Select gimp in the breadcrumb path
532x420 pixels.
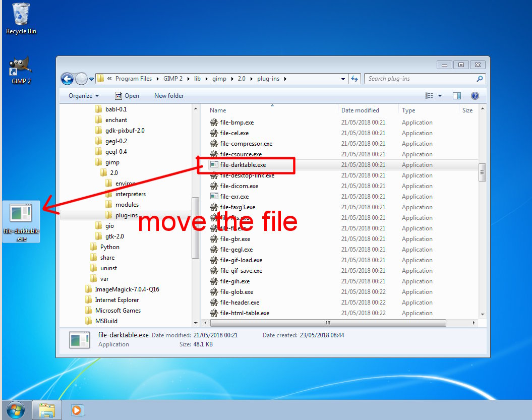tap(219, 79)
